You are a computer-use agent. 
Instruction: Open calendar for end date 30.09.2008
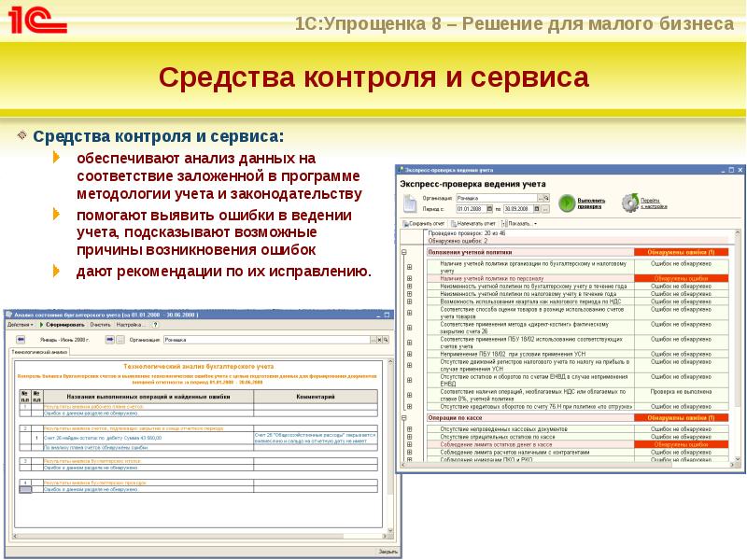[536, 209]
